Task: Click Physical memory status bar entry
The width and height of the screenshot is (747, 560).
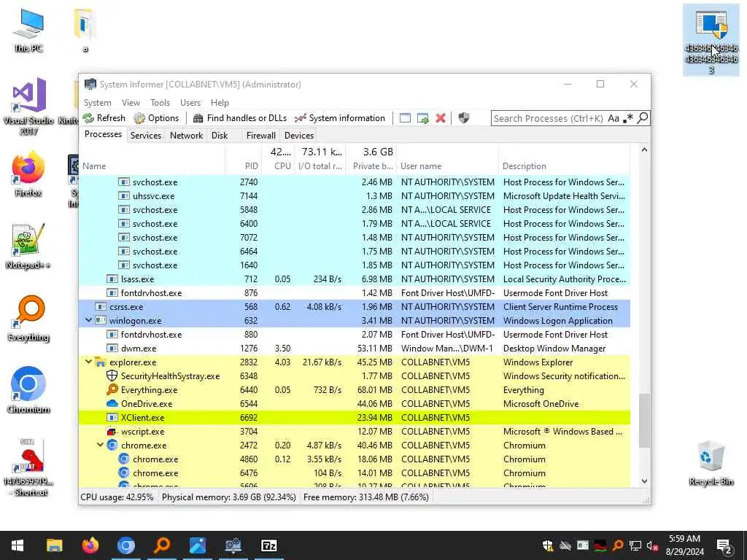Action: click(x=228, y=497)
